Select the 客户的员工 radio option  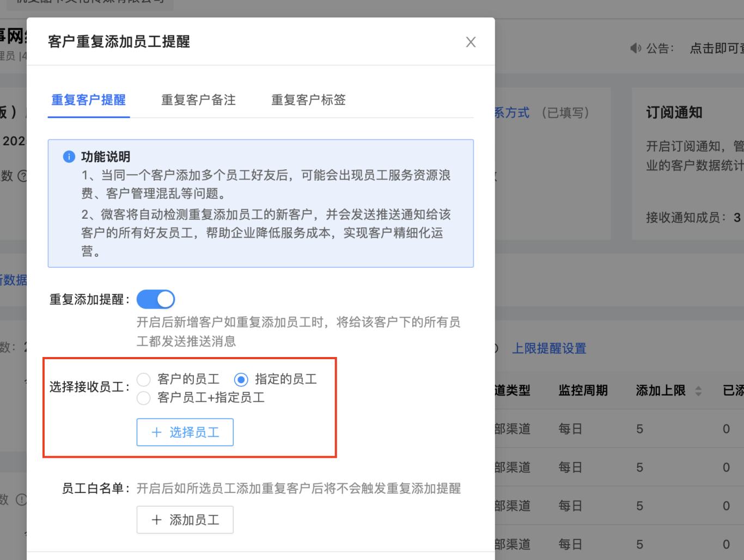[144, 379]
